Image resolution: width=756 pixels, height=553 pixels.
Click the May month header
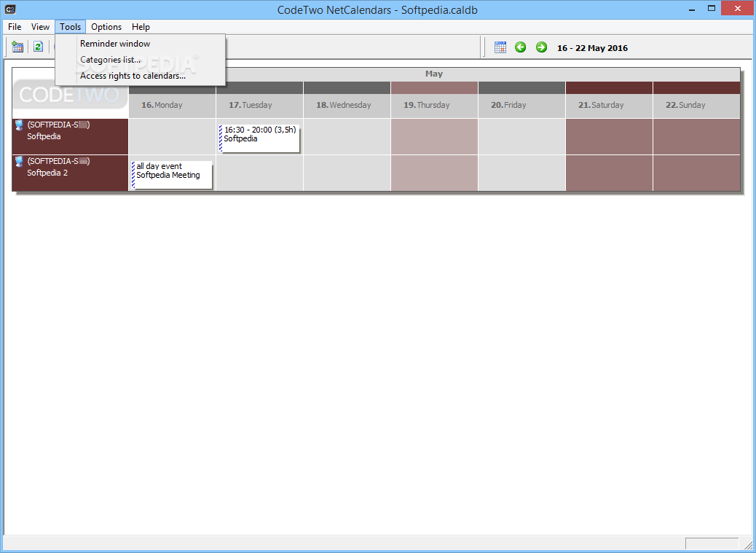click(434, 74)
